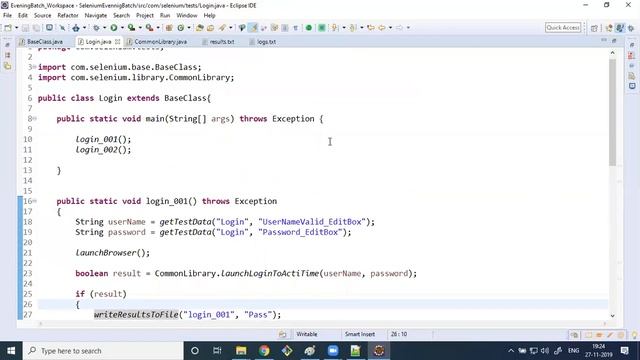Toggle Mark Occurrences highlighter button
The width and height of the screenshot is (640, 360).
[x=254, y=28]
